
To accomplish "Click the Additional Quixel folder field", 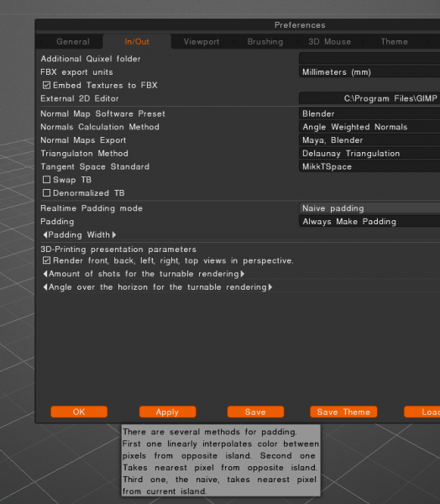I will click(x=369, y=59).
